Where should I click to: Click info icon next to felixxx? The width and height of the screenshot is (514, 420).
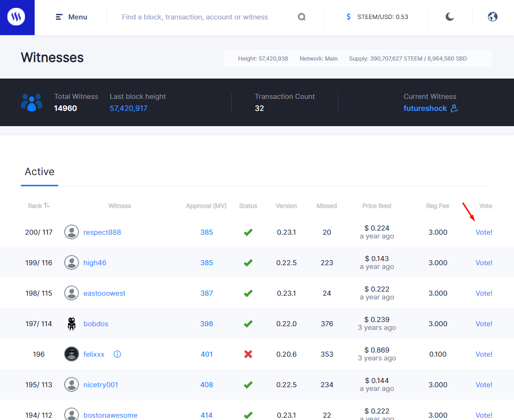[x=117, y=354]
